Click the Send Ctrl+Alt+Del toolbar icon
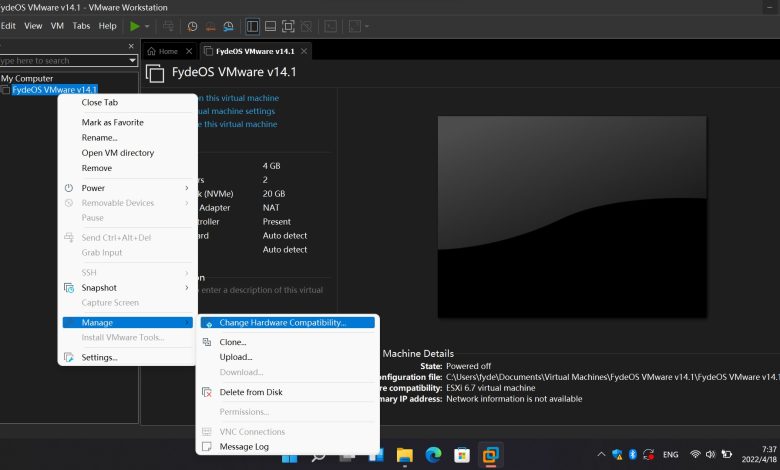The height and width of the screenshot is (470, 780). (x=169, y=26)
